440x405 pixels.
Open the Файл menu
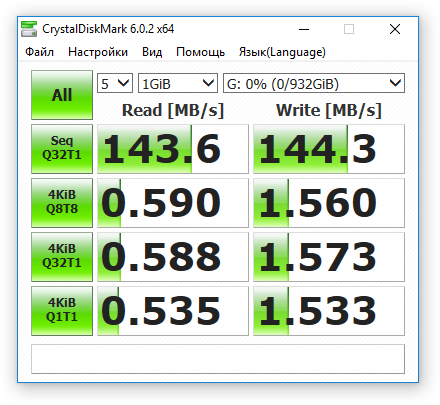pyautogui.click(x=39, y=52)
